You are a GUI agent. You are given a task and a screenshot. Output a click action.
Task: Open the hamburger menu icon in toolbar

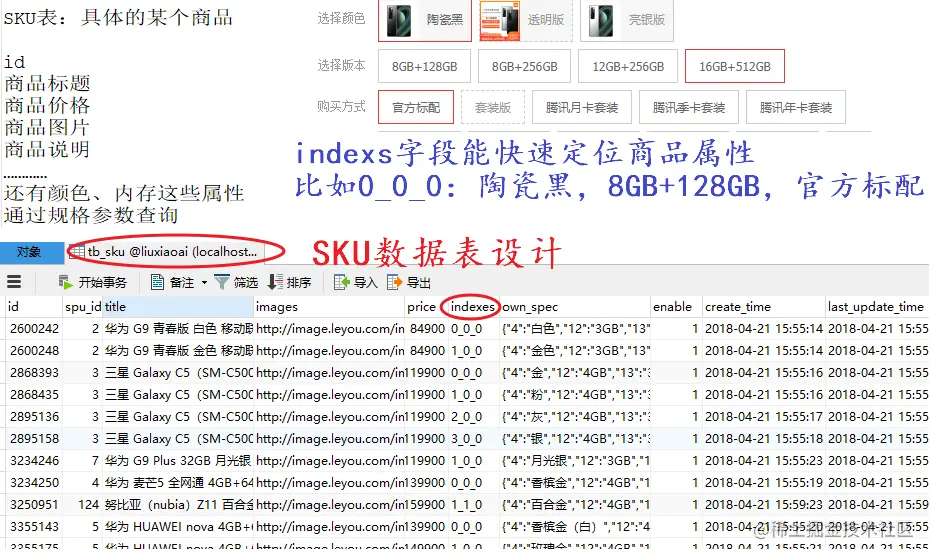(x=14, y=282)
